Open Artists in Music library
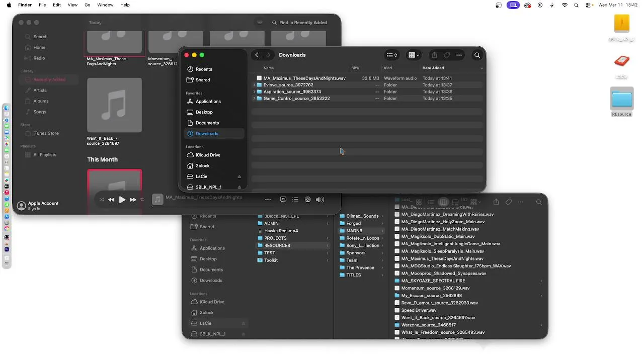This screenshot has height=362, width=644. (40, 90)
